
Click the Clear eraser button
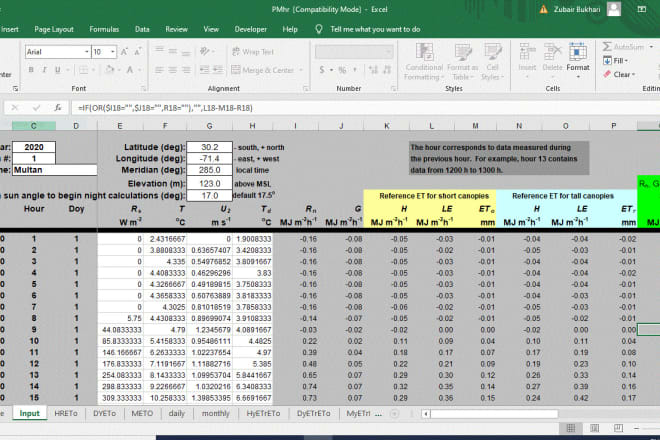(619, 75)
